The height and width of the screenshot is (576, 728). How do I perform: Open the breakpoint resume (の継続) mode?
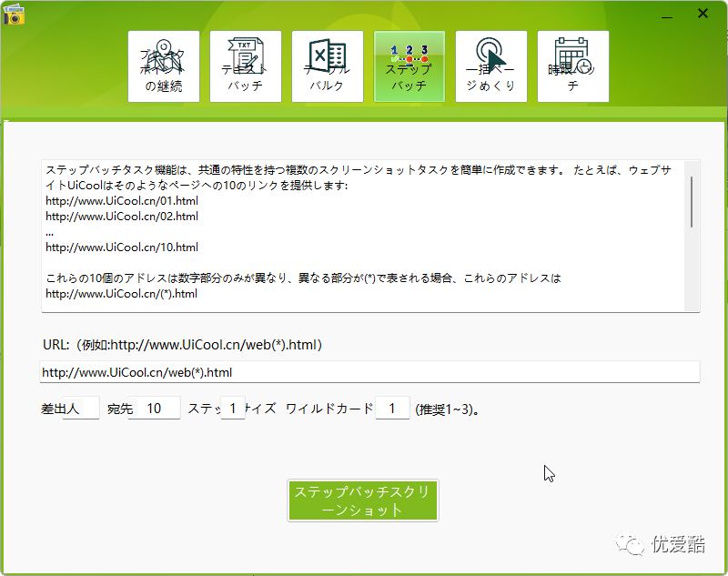[164, 66]
